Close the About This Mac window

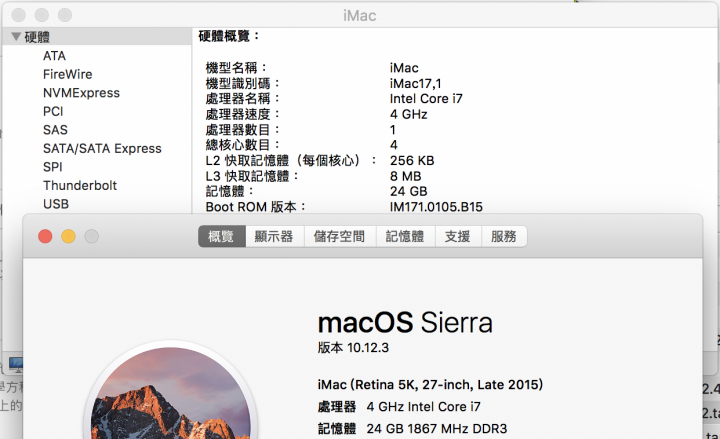point(45,236)
